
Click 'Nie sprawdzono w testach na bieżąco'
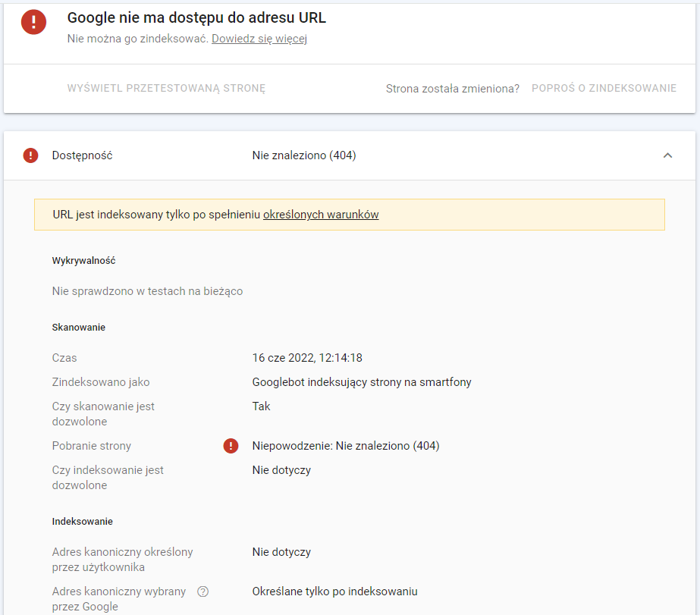147,291
